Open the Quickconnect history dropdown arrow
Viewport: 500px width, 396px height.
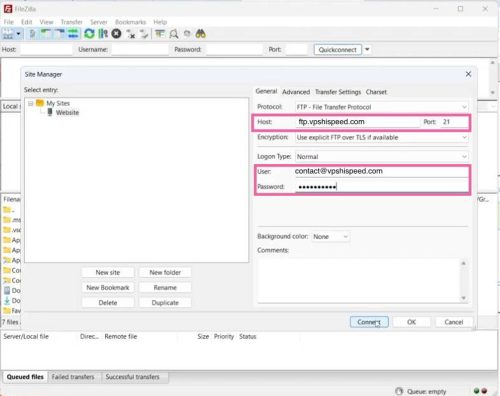(x=367, y=49)
